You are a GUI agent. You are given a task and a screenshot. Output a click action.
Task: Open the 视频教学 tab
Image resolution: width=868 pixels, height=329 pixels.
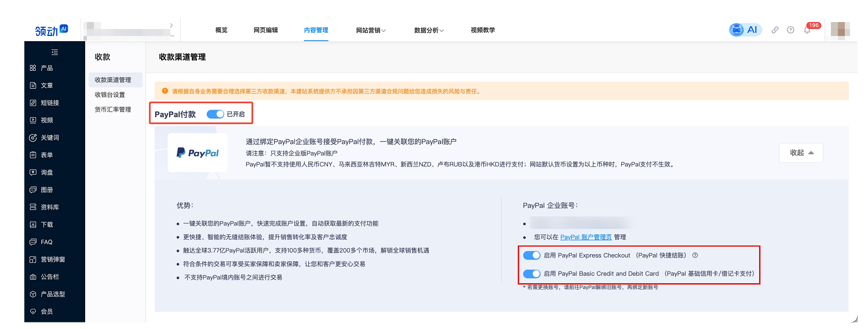tap(483, 30)
